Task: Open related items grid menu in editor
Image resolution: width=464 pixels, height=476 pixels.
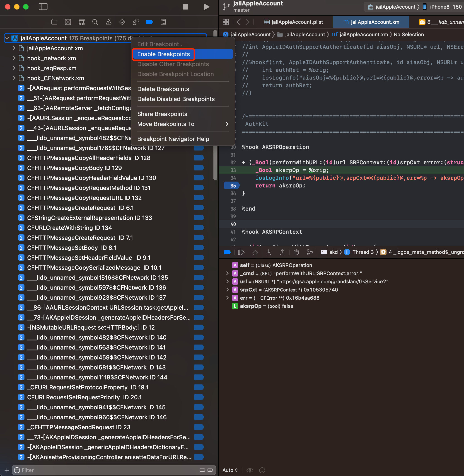Action: click(226, 22)
